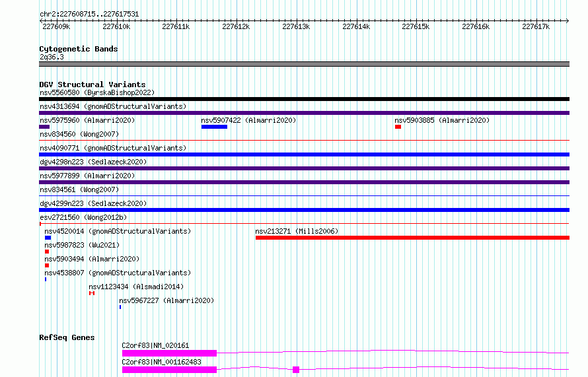Image resolution: width=588 pixels, height=377 pixels.
Task: Click the thin blue nsv834561 line
Action: point(304,196)
